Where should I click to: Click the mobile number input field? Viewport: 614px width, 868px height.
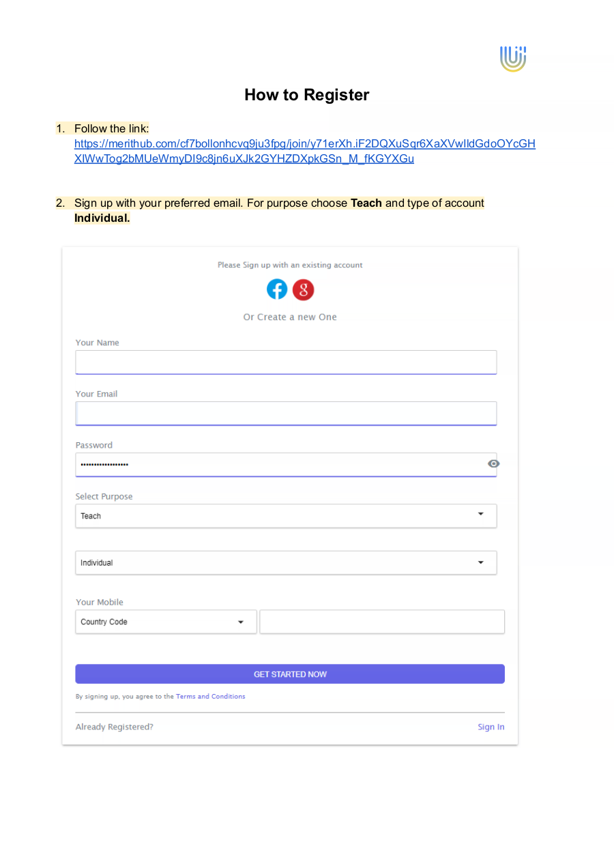click(382, 622)
